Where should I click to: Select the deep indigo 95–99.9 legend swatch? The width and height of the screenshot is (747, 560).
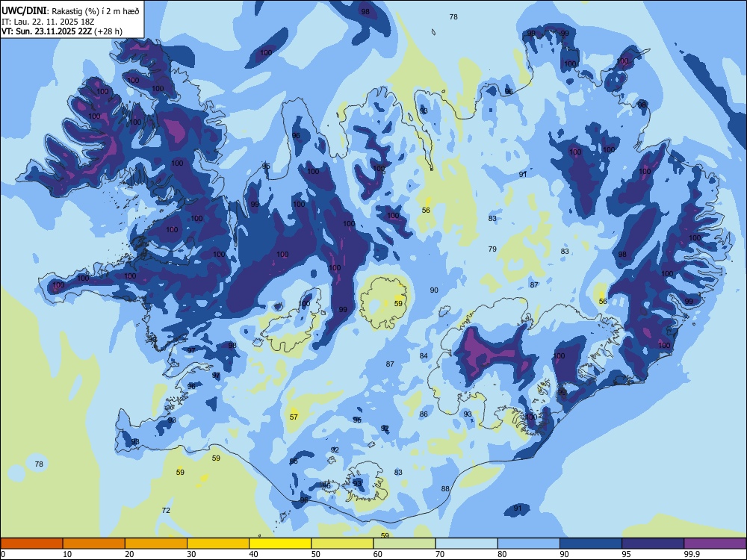pos(653,544)
